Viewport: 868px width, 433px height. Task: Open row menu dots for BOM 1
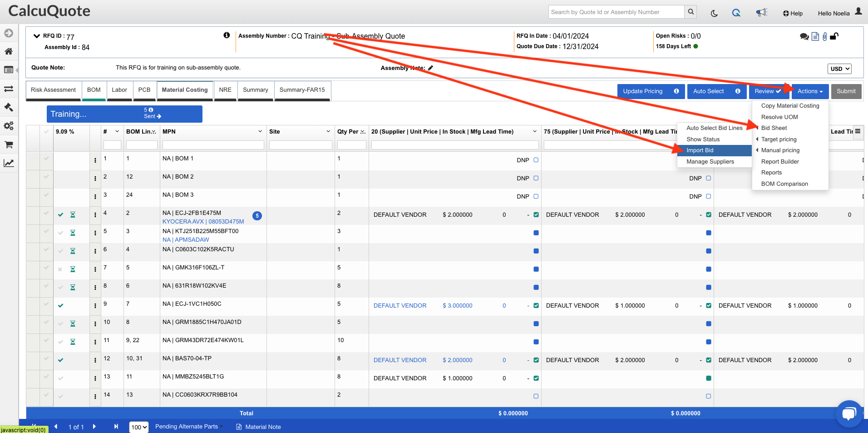(x=95, y=160)
